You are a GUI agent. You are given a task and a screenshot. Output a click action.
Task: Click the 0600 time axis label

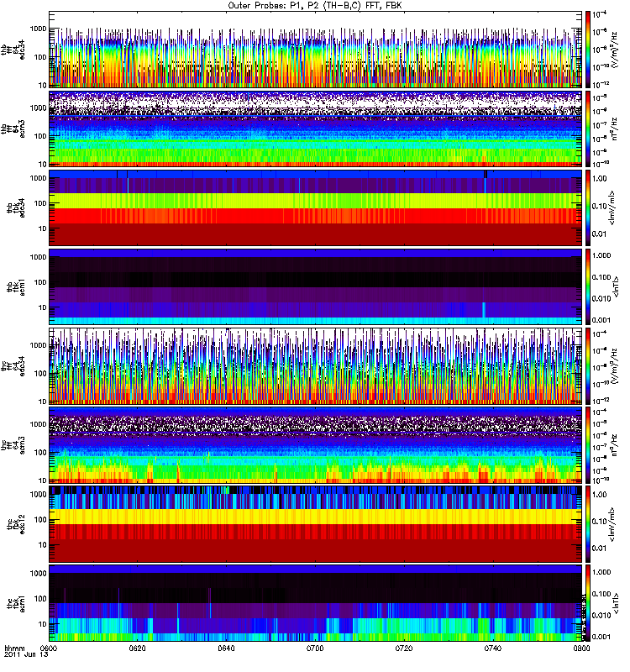coord(50,649)
